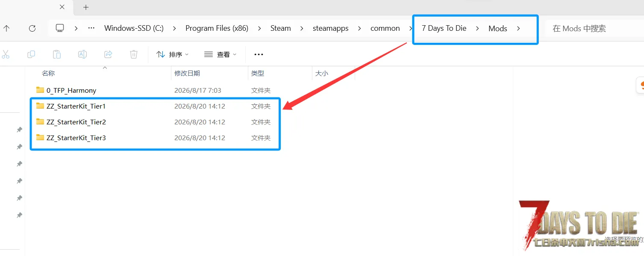This screenshot has width=644, height=256.
Task: Expand chevron after Mods breadcrumb
Action: tap(518, 29)
